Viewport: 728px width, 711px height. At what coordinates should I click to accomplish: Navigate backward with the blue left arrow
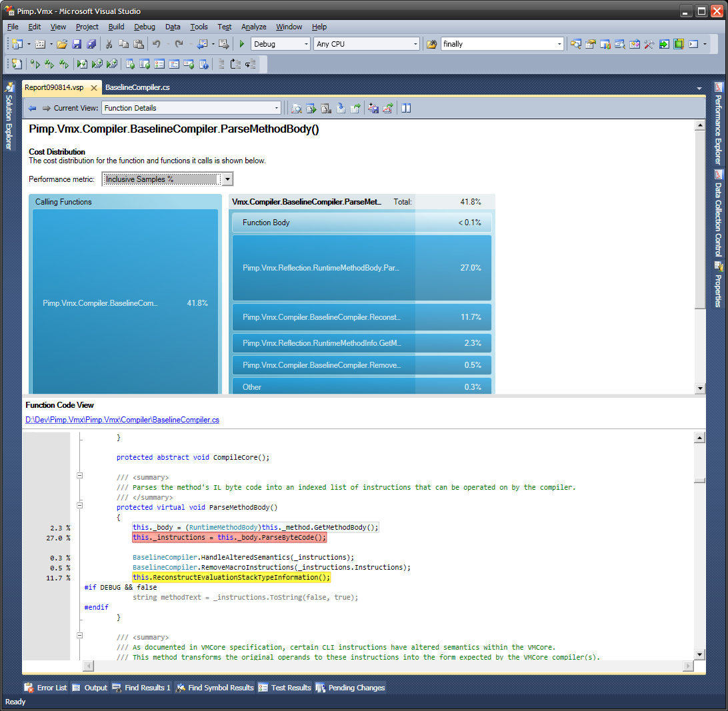click(32, 108)
